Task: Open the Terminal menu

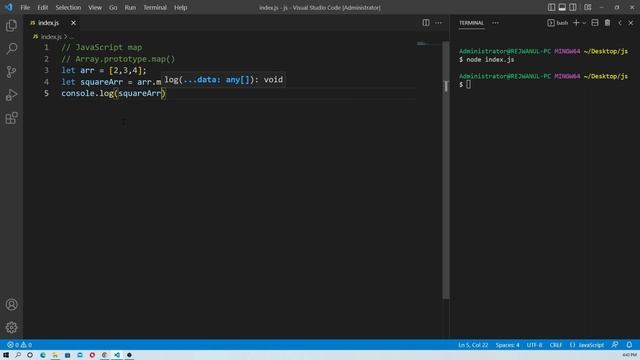Action: click(155, 7)
